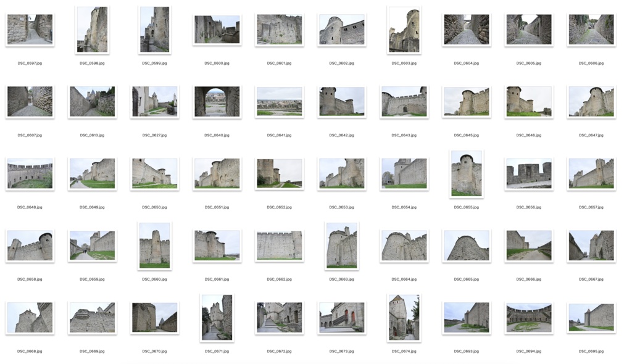Select the DSC_0695.jpg thumbnail

(x=591, y=318)
